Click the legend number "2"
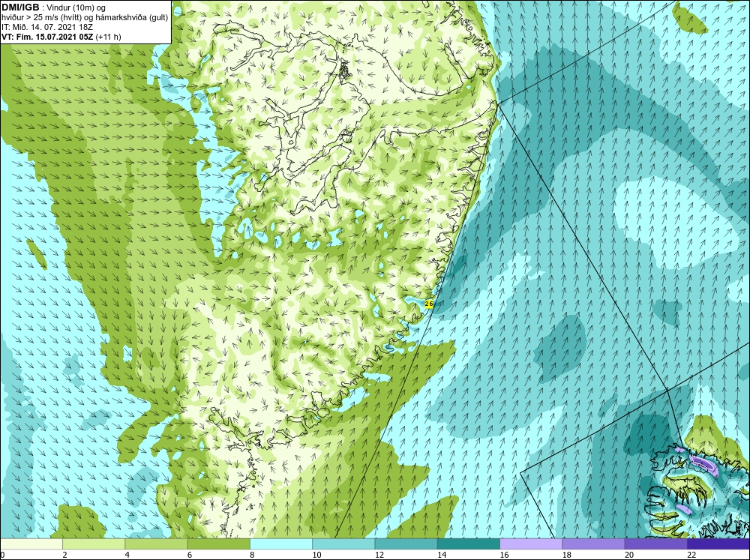Screen dimensions: 750x560 (64, 555)
